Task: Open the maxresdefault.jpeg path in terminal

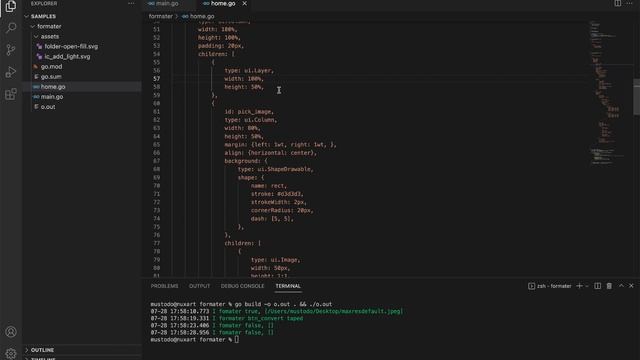Action: (334, 311)
